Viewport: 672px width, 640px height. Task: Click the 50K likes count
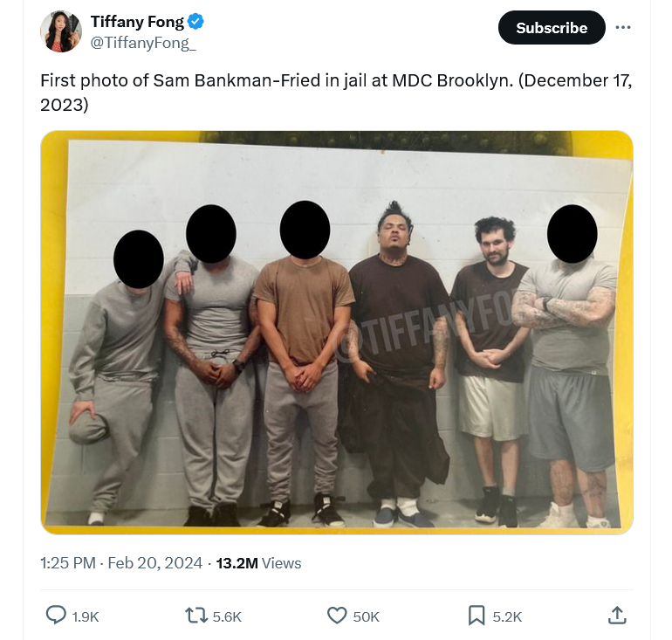(366, 616)
